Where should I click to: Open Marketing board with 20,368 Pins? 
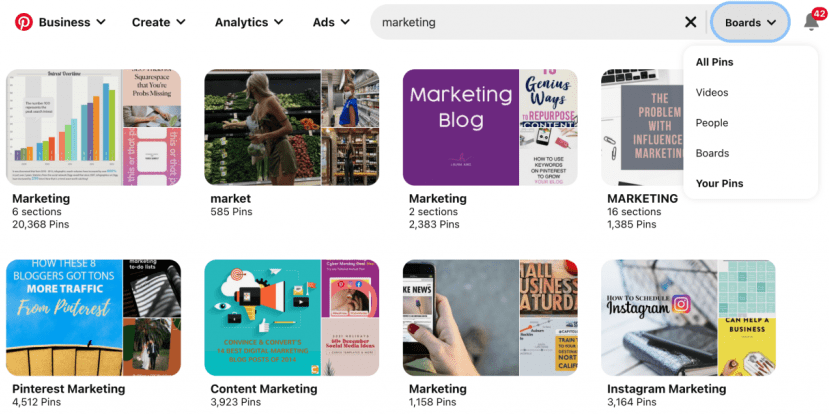94,127
